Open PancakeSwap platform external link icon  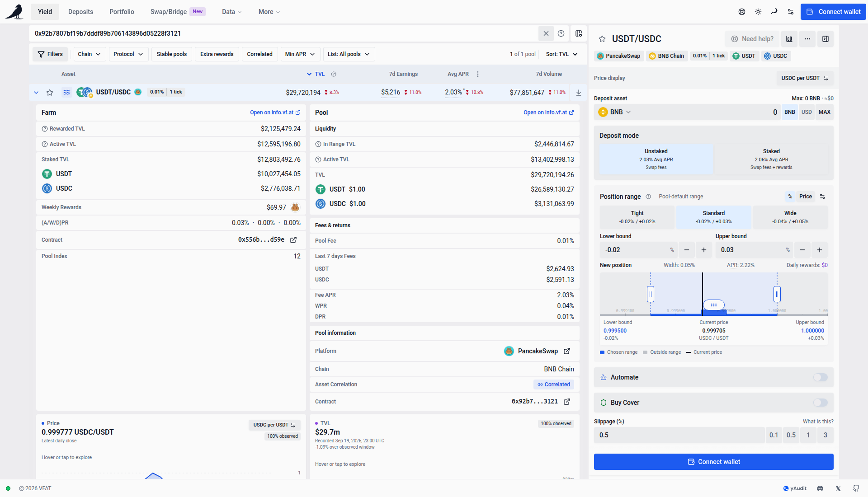pos(567,351)
